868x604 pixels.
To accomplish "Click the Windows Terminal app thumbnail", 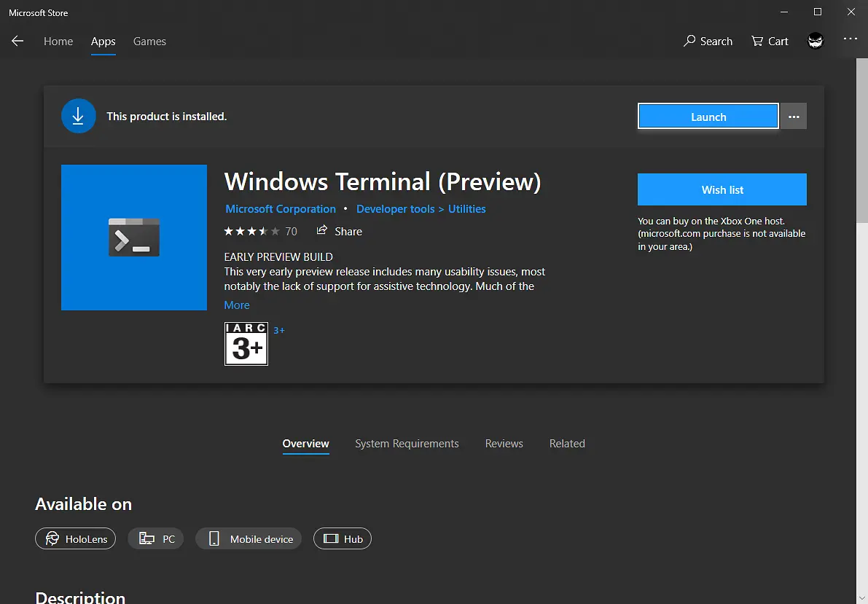I will click(x=134, y=237).
